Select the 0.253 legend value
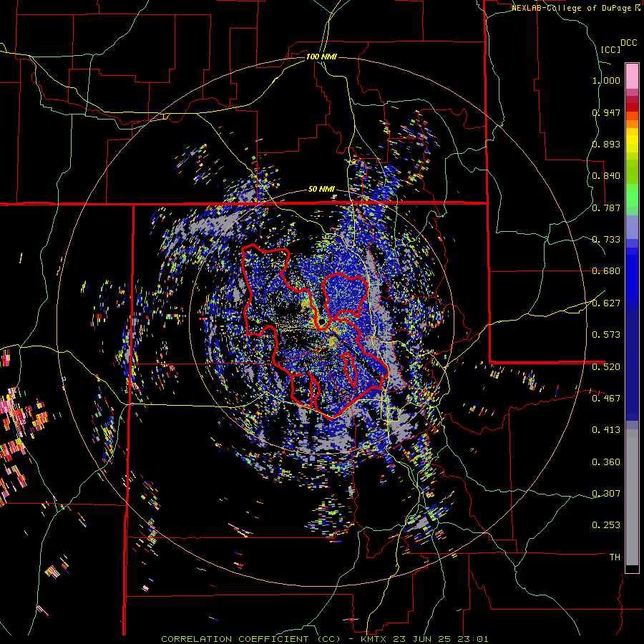This screenshot has width=644, height=644. click(606, 525)
